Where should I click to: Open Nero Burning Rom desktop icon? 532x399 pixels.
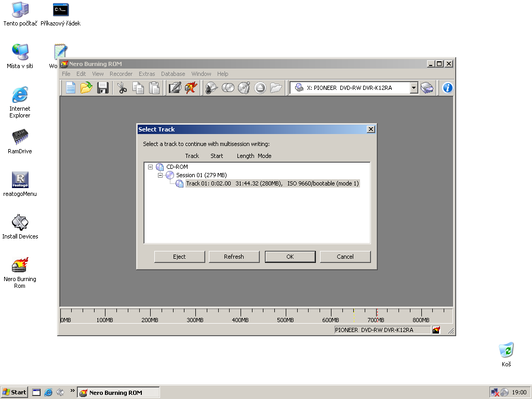20,273
